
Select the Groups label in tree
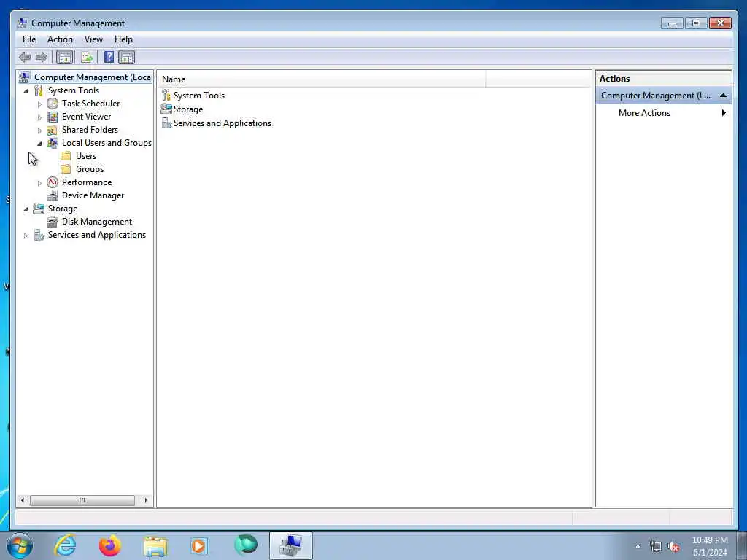[x=90, y=169]
